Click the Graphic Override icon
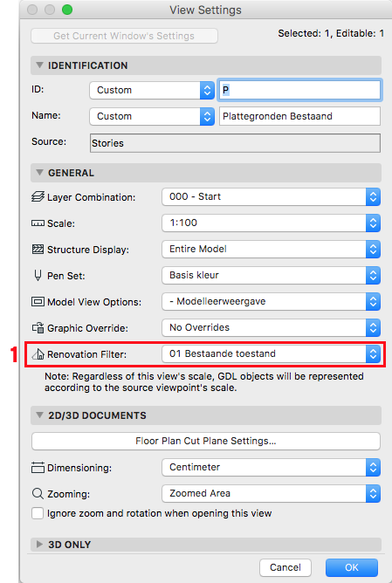This screenshot has width=392, height=583. coord(38,328)
